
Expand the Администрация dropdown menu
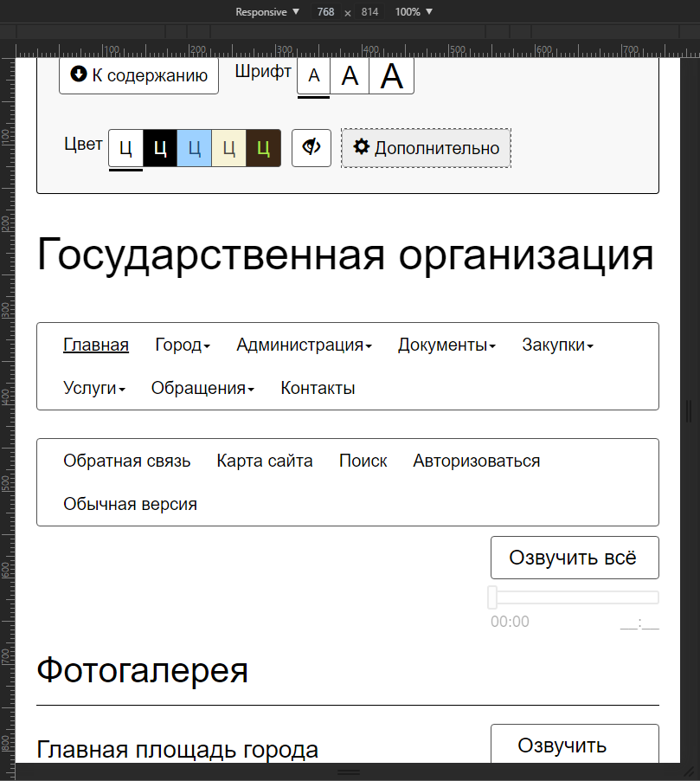point(304,345)
